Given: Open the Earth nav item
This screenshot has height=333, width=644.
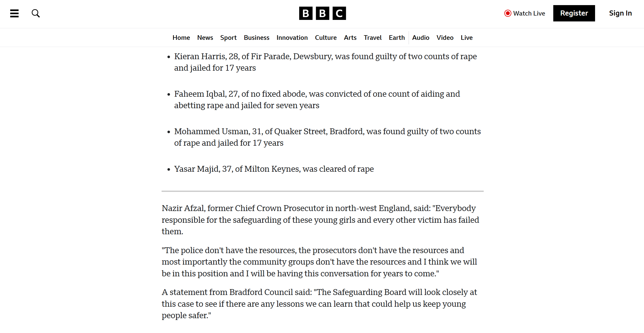Looking at the screenshot, I should click(397, 38).
